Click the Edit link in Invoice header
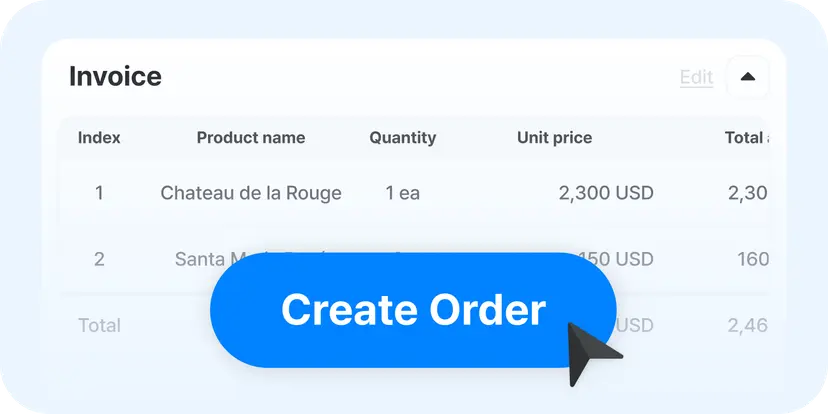Screen dimensions: 828x414 click(x=696, y=77)
